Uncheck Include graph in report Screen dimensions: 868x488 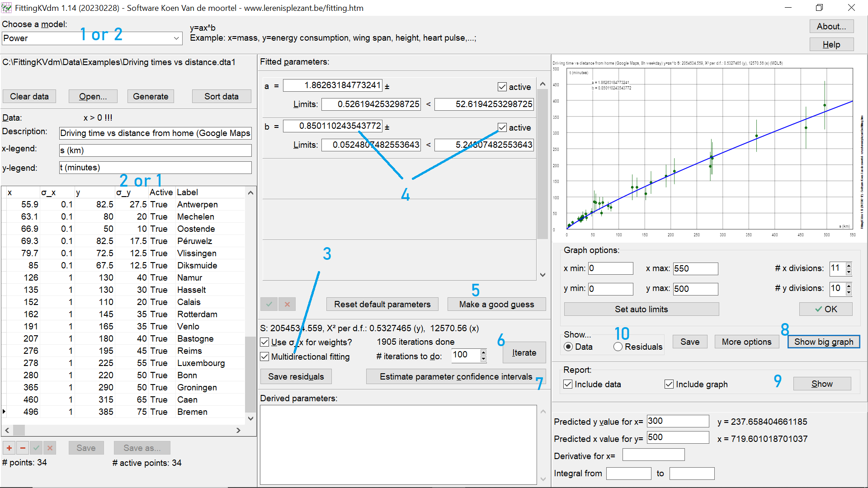(x=669, y=384)
